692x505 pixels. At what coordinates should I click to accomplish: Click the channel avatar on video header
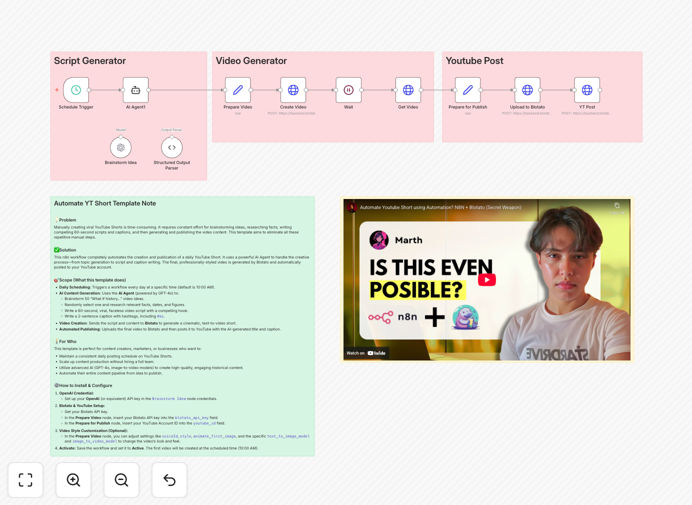pyautogui.click(x=352, y=207)
